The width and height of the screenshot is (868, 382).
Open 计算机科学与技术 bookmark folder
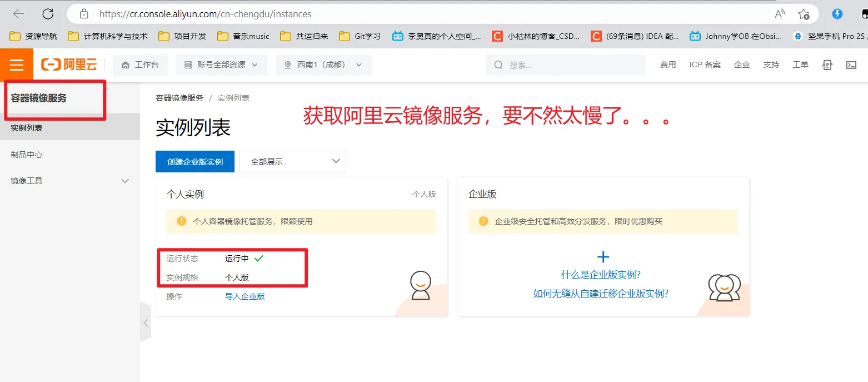coord(108,36)
